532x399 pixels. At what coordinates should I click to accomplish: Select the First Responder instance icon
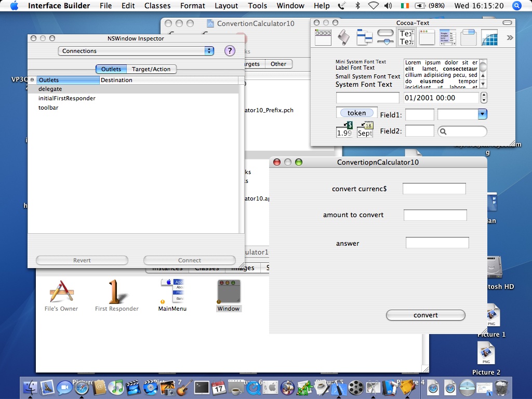(116, 292)
